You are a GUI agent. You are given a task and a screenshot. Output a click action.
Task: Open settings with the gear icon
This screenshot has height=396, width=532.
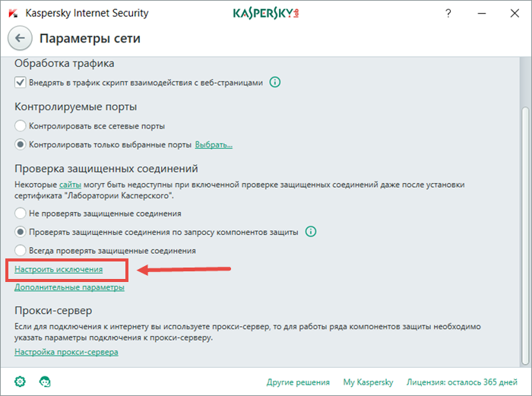20,382
